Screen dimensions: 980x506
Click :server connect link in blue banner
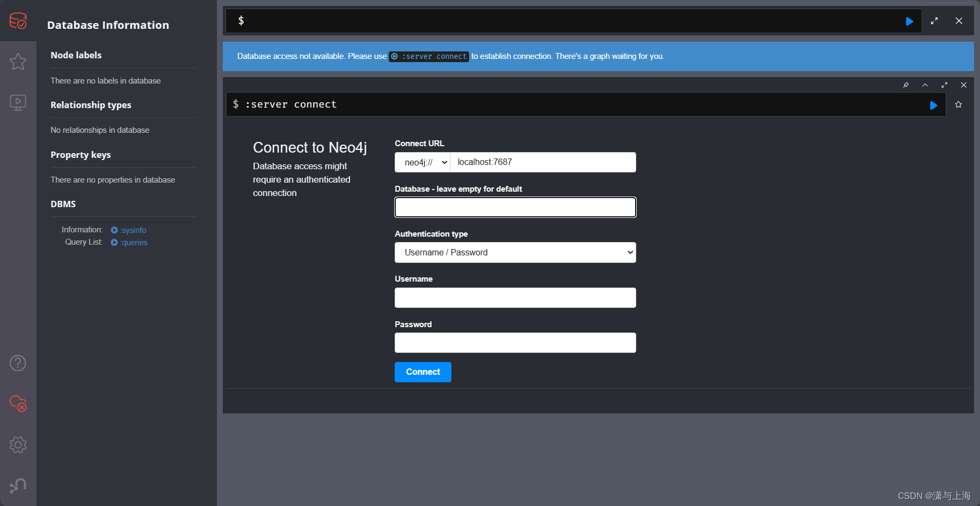tap(429, 57)
